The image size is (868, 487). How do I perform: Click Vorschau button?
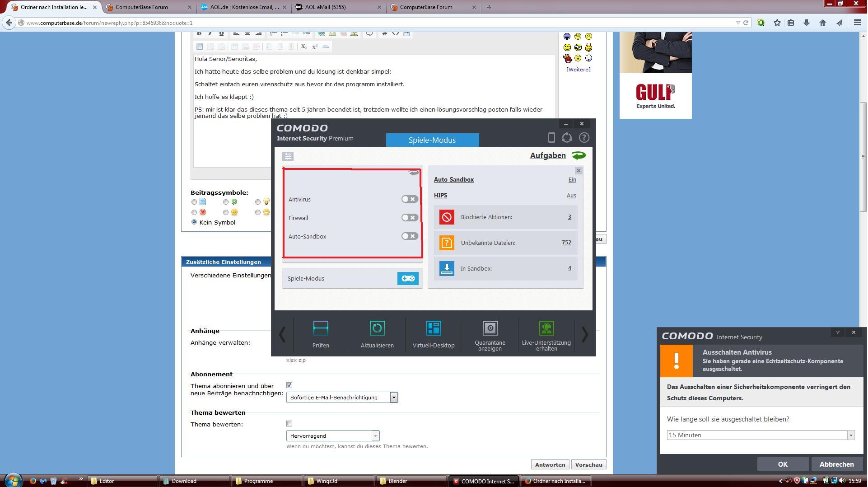pos(588,465)
